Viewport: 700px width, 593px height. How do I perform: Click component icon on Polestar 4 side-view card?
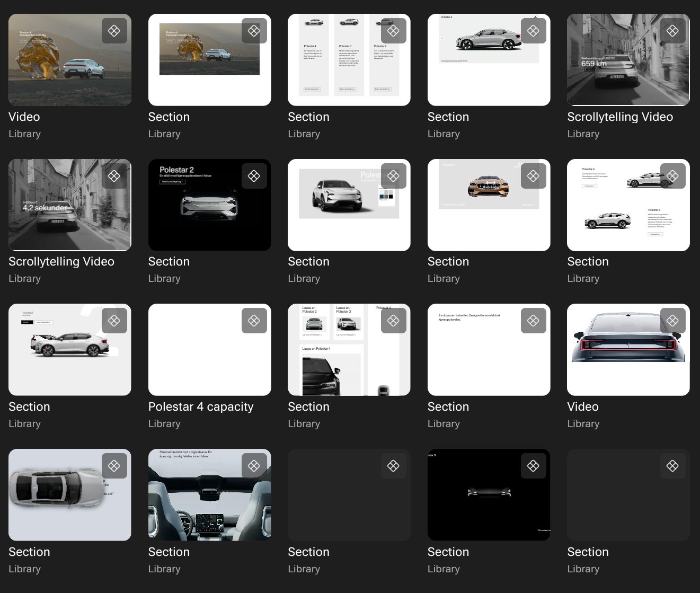tap(534, 31)
